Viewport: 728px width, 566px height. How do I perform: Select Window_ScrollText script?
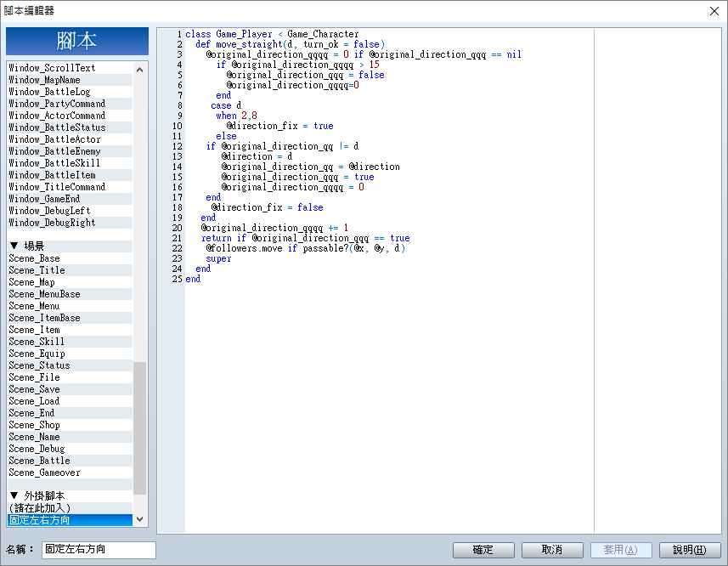click(71, 68)
